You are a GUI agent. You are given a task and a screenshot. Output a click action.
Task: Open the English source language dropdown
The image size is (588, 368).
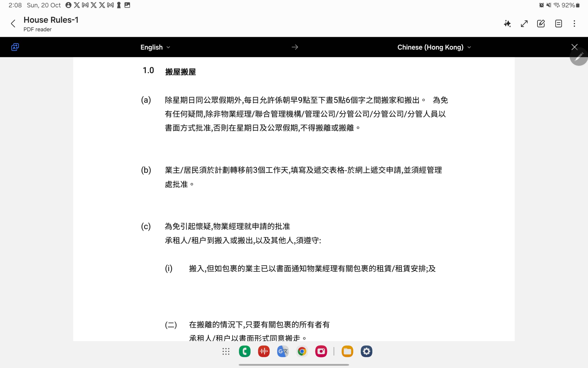[x=155, y=47]
